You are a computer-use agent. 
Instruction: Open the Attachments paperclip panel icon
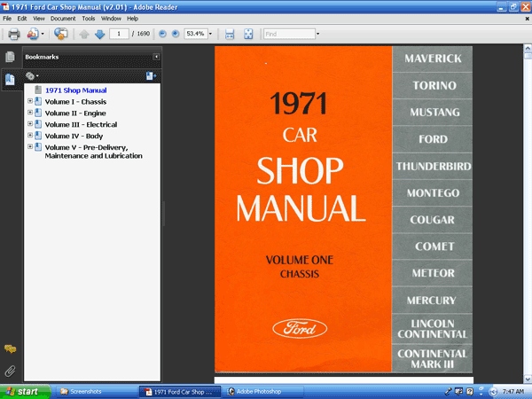[x=10, y=371]
